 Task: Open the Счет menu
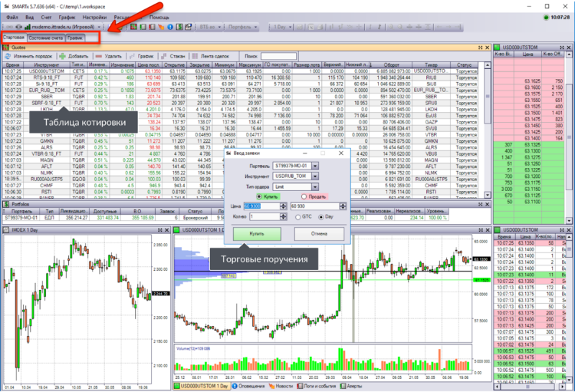tap(46, 17)
